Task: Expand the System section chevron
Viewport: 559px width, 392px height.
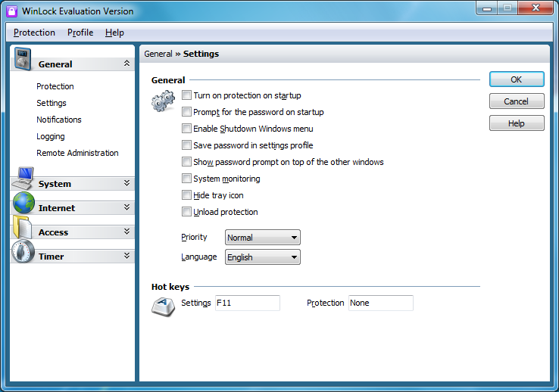Action: [x=126, y=183]
